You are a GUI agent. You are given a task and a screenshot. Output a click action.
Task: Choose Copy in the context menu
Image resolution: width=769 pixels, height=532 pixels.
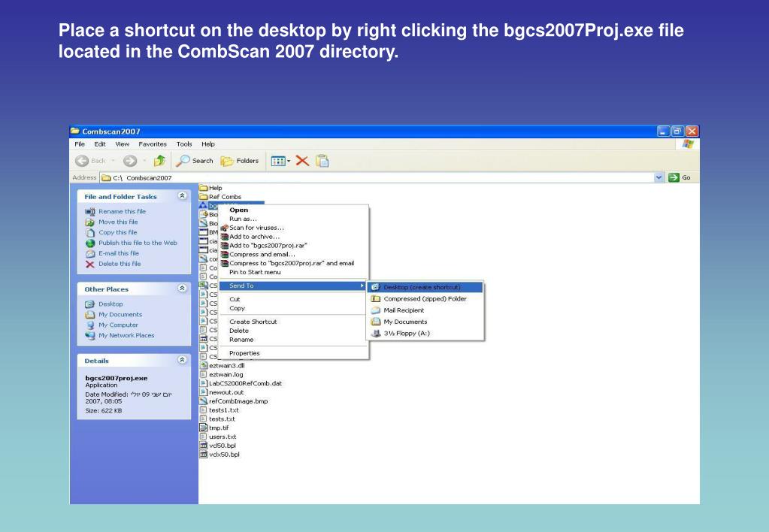click(x=293, y=308)
